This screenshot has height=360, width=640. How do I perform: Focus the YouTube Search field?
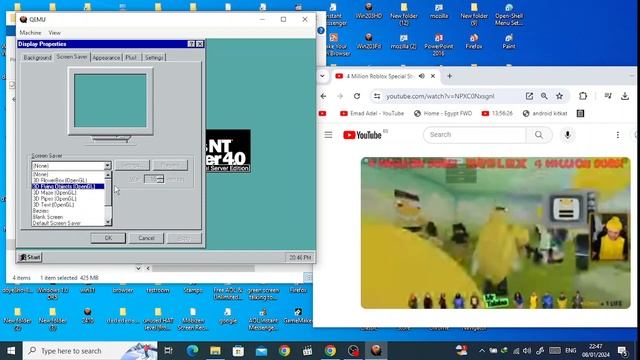(x=475, y=135)
